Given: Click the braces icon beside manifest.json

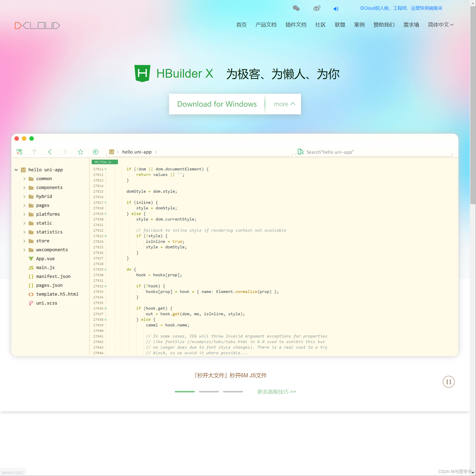Looking at the screenshot, I should [31, 277].
